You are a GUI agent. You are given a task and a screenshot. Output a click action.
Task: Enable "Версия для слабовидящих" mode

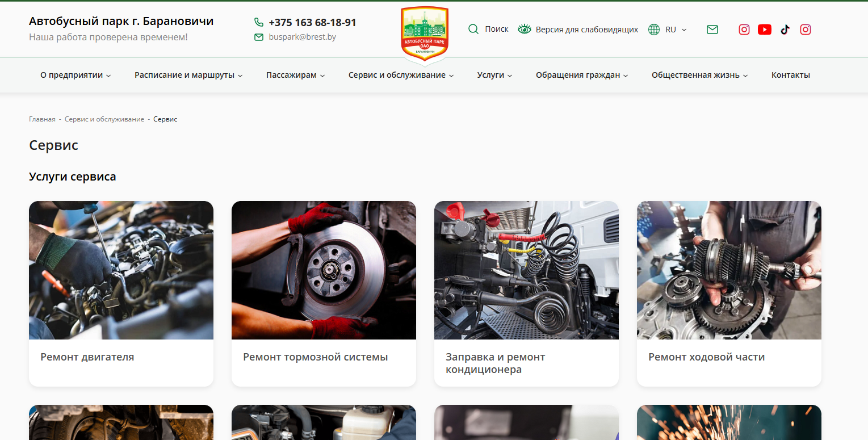(587, 30)
